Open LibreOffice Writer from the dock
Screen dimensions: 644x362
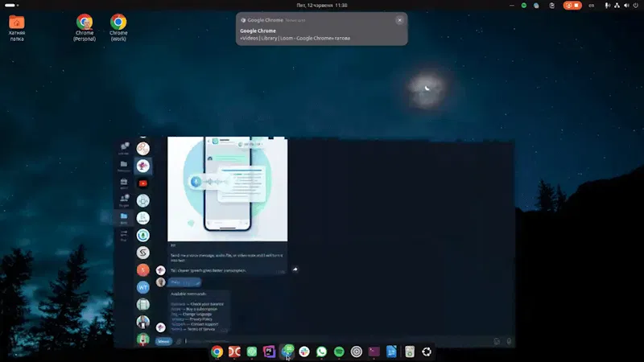(x=391, y=352)
